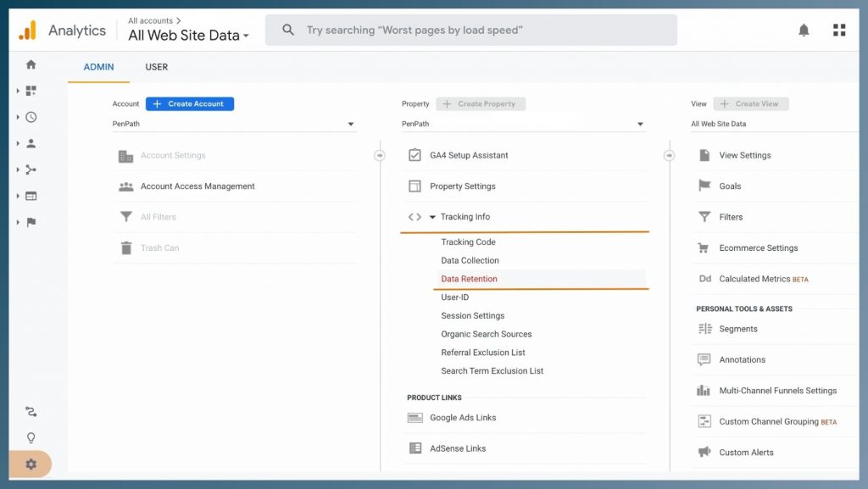Click the AdSense Links icon
The width and height of the screenshot is (868, 489).
[x=415, y=448]
